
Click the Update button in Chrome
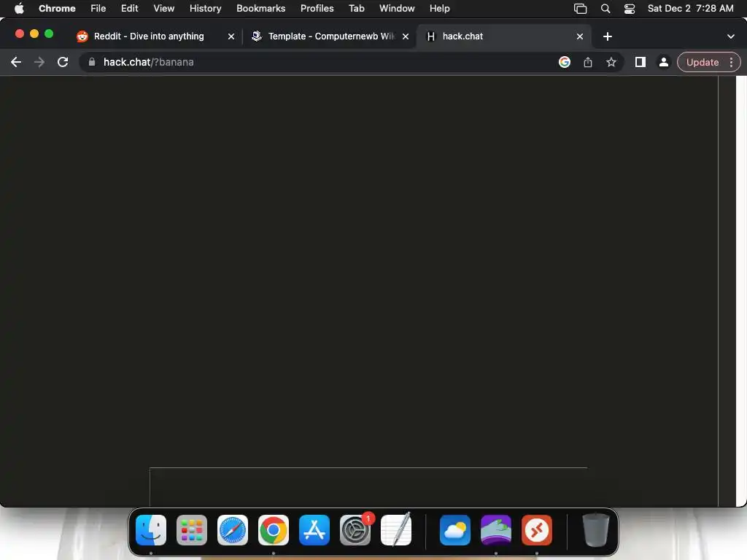[x=703, y=62]
